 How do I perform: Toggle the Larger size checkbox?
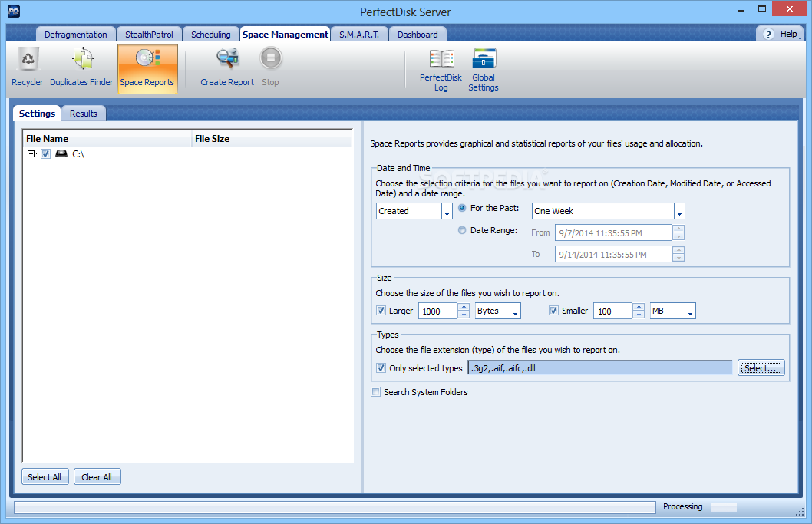click(381, 311)
